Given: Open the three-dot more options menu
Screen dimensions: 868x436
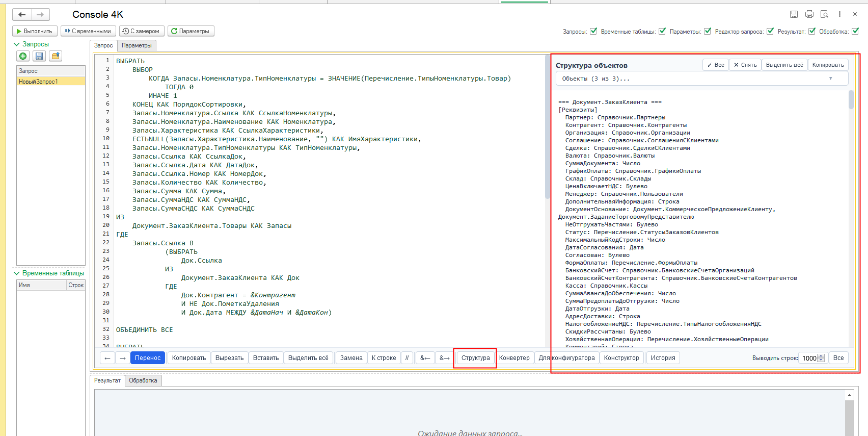Looking at the screenshot, I should (839, 14).
